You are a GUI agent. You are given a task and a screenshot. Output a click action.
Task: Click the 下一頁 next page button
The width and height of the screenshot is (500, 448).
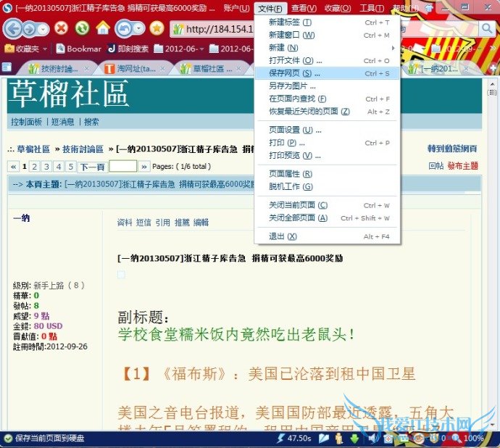(x=92, y=167)
